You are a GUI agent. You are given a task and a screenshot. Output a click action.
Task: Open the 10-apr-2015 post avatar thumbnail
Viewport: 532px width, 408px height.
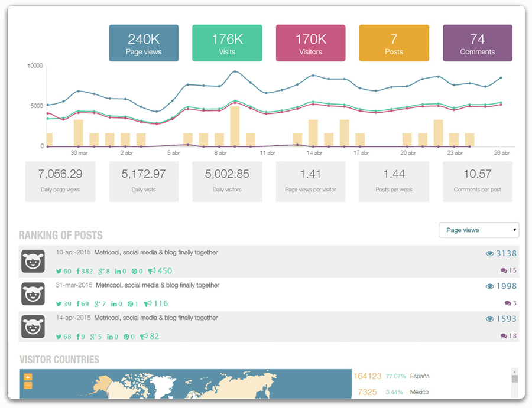[33, 261]
